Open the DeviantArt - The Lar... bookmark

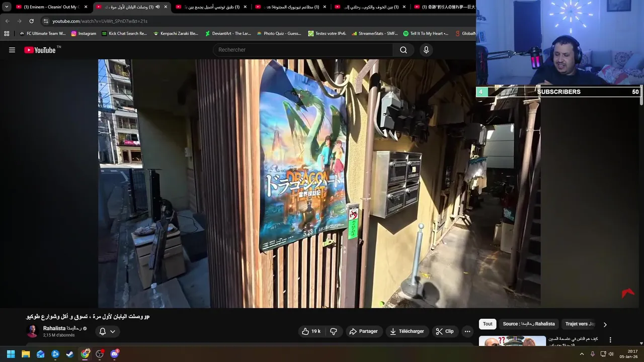click(227, 34)
